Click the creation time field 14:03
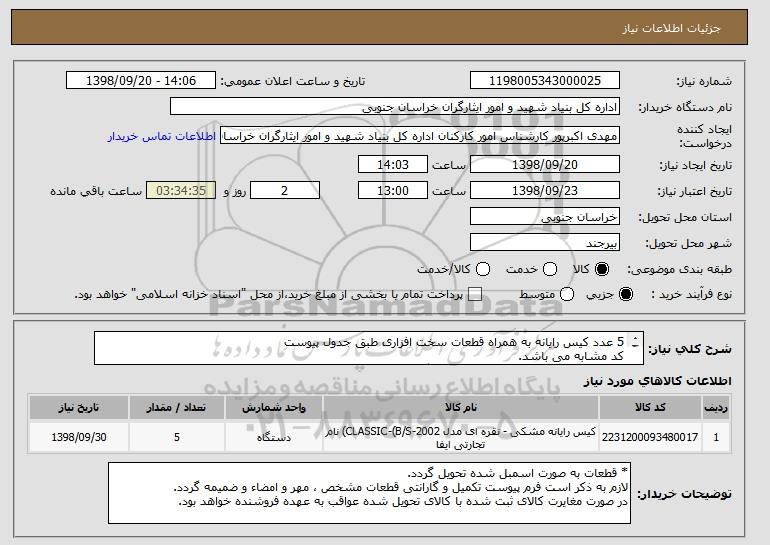 [393, 164]
